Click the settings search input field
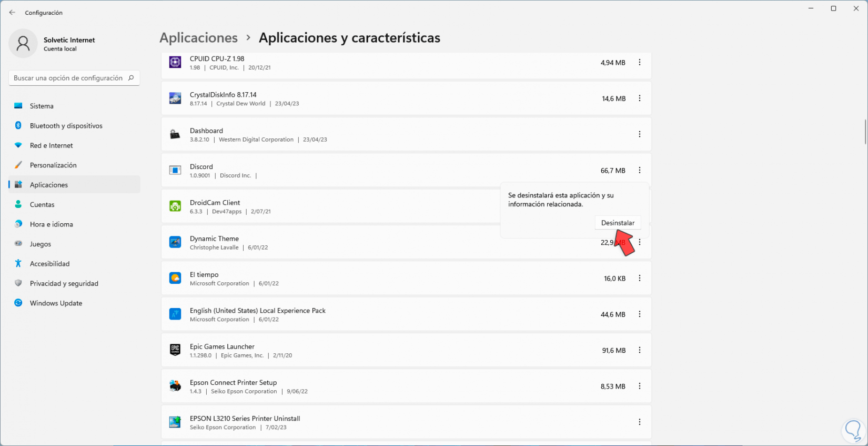Viewport: 868px width, 446px height. (68, 78)
